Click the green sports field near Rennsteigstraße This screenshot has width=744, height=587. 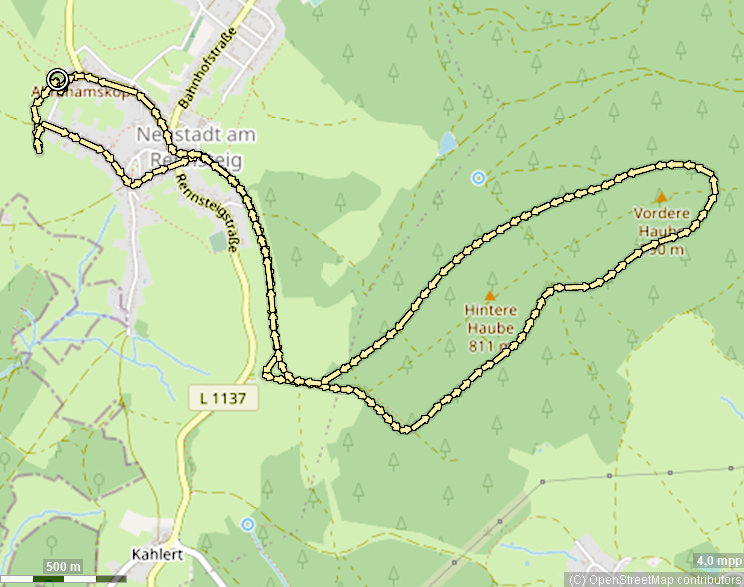coord(218,242)
